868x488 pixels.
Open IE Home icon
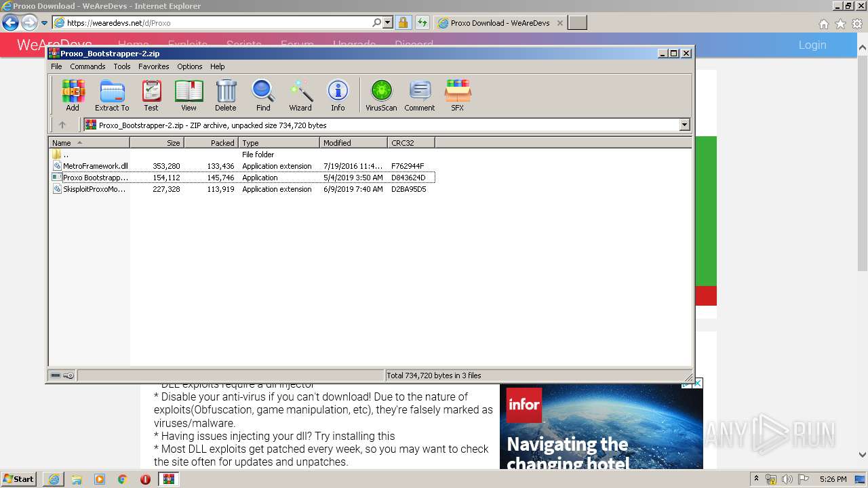(823, 24)
